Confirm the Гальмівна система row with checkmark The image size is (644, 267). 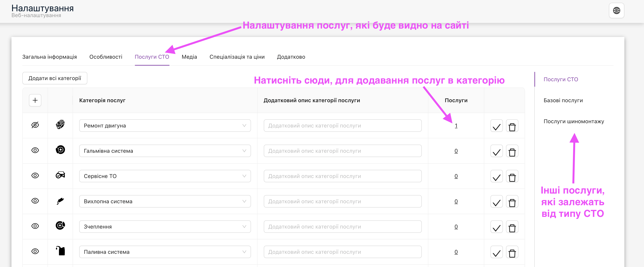click(x=496, y=151)
